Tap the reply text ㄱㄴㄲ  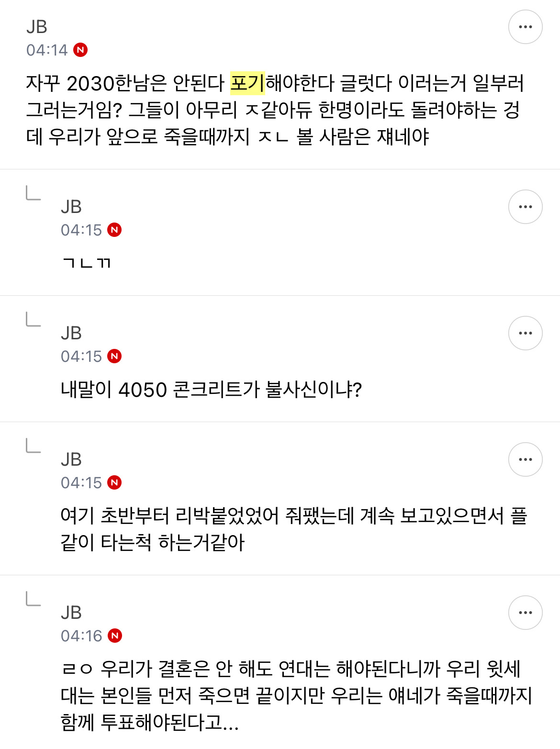pos(87,263)
